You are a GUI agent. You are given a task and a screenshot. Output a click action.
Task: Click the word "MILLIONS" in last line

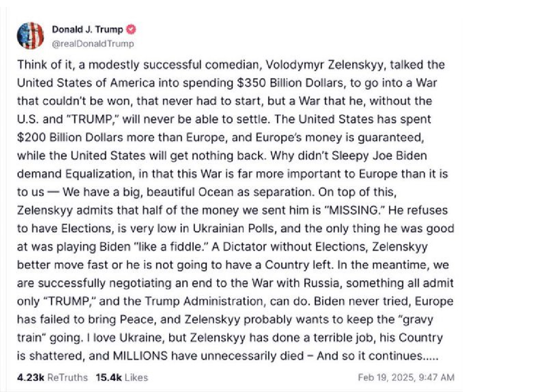[x=140, y=356]
